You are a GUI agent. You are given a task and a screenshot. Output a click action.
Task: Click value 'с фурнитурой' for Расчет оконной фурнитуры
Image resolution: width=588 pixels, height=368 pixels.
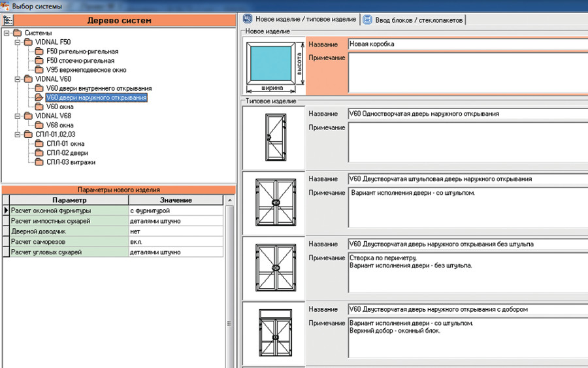pyautogui.click(x=176, y=210)
